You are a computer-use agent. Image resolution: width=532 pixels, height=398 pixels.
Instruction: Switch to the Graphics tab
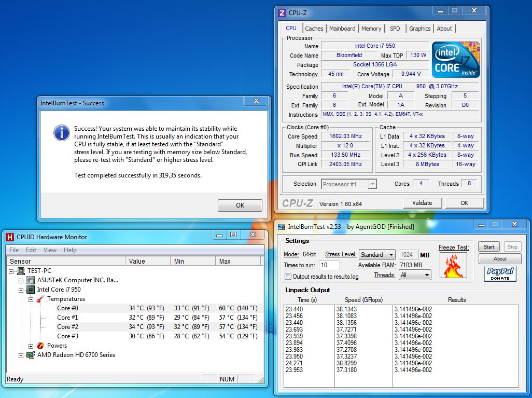pos(419,29)
